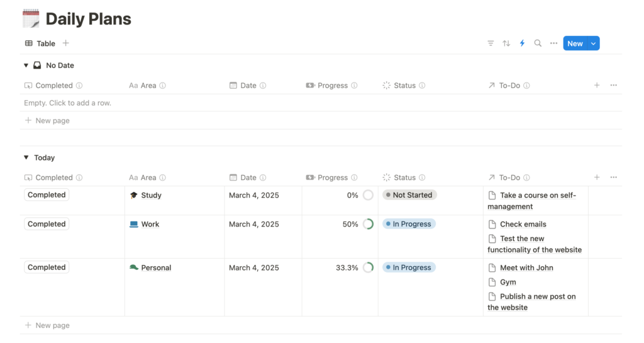Screen dimensions: 644x343
Task: Select the Table view tab
Action: pyautogui.click(x=40, y=43)
